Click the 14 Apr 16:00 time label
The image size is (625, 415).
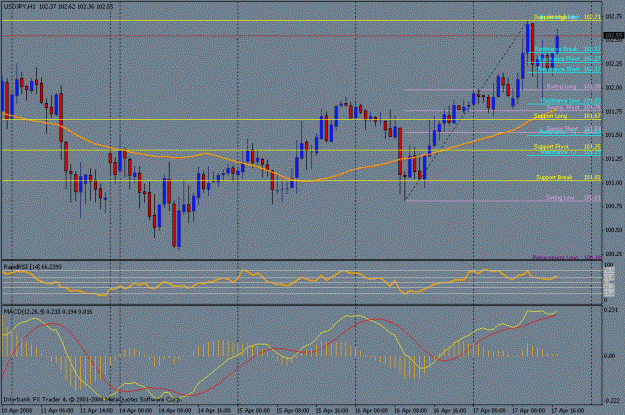coord(214,410)
